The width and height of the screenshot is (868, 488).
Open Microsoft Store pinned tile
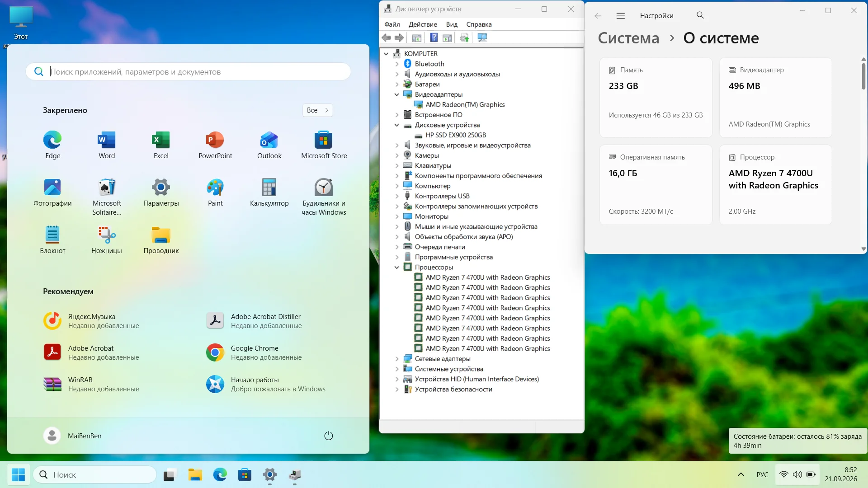[324, 145]
